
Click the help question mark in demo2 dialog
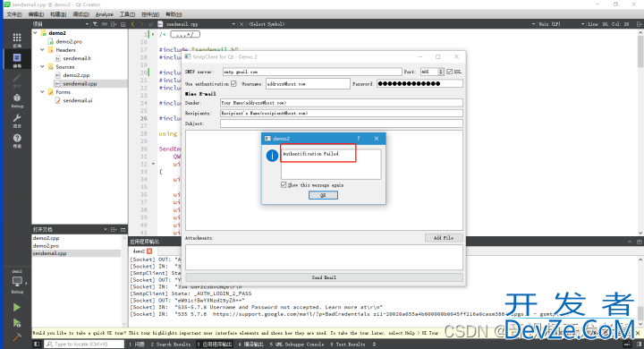(358, 139)
